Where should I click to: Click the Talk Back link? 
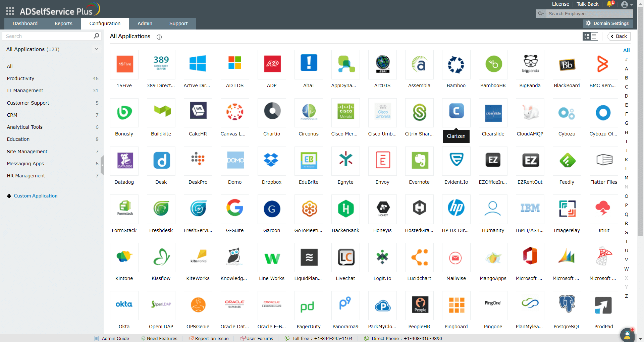click(x=587, y=4)
